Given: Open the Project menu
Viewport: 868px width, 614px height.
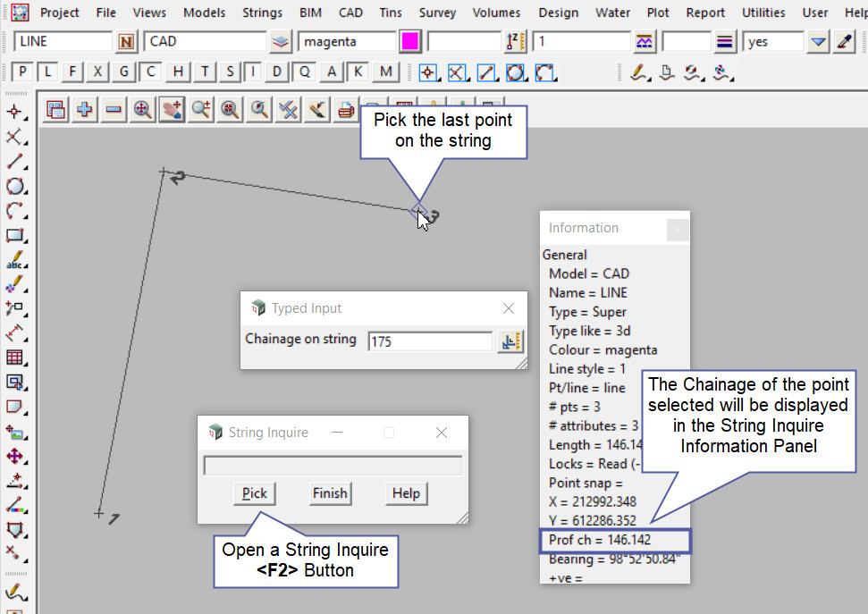Looking at the screenshot, I should pos(59,13).
